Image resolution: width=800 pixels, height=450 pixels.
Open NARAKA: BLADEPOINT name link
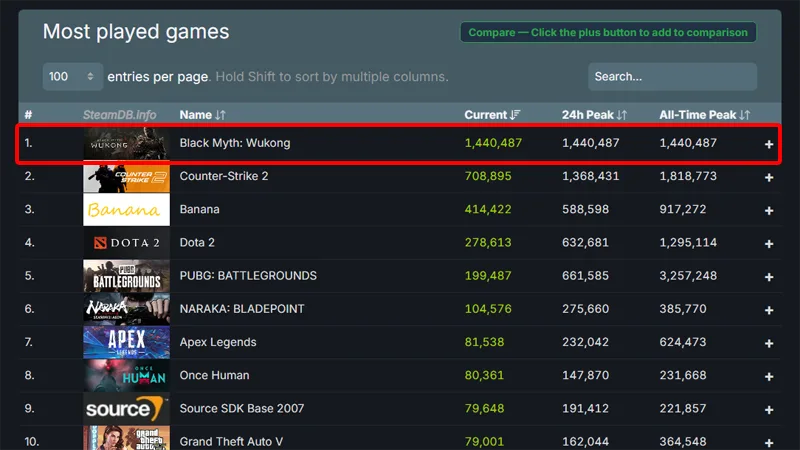(242, 309)
